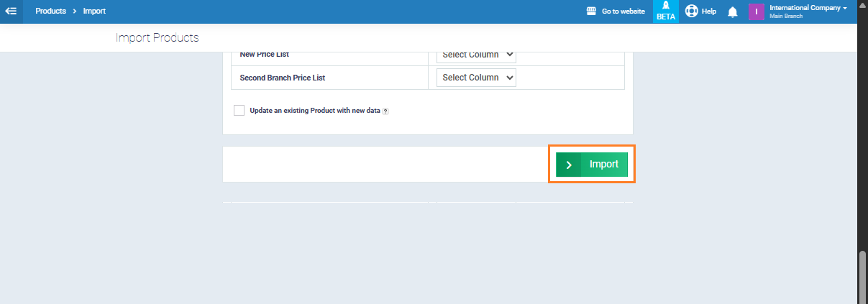Follow the Go to website link
868x304 pixels.
point(623,11)
